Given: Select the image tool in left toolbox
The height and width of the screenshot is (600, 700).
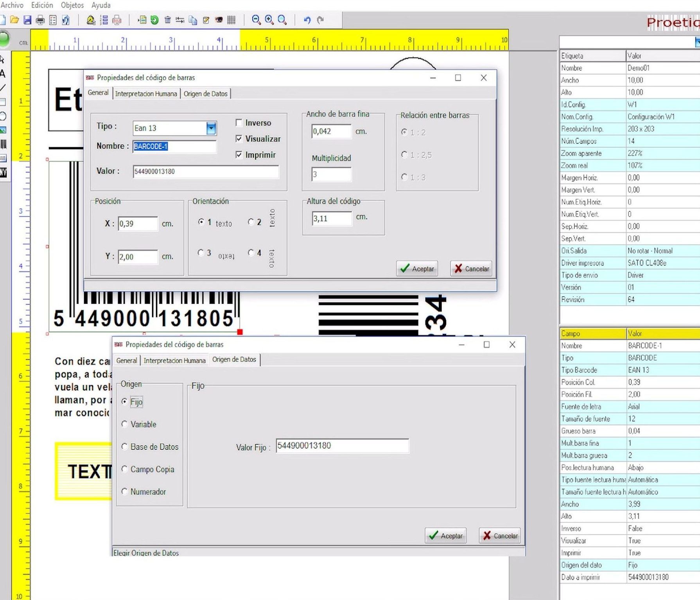Looking at the screenshot, I should [3, 130].
